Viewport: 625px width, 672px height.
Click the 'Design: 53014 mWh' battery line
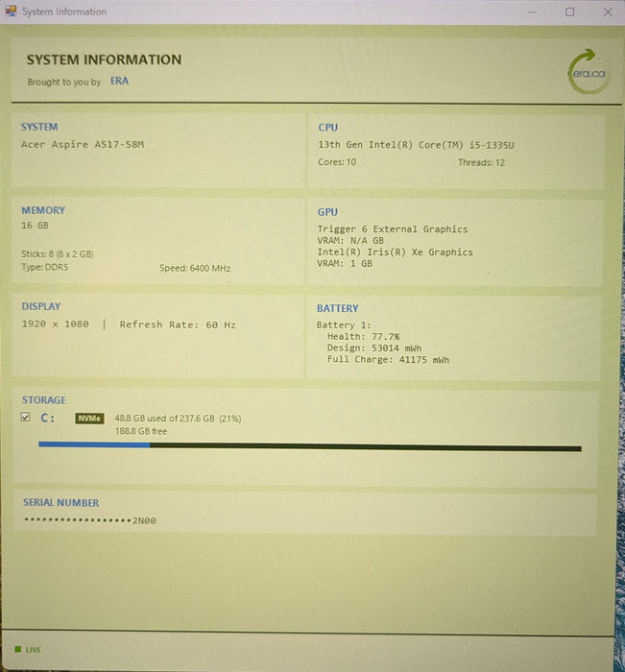374,348
